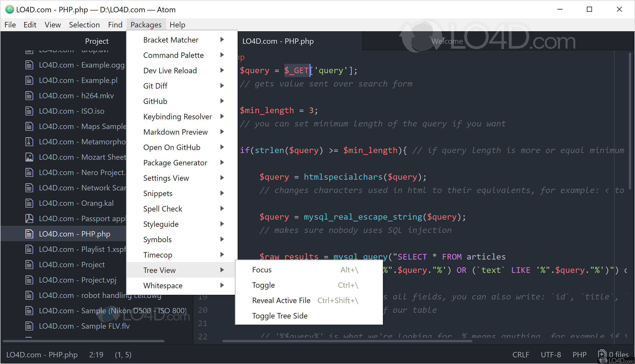
Task: Expand the Settings View submenu arrow
Action: 222,178
